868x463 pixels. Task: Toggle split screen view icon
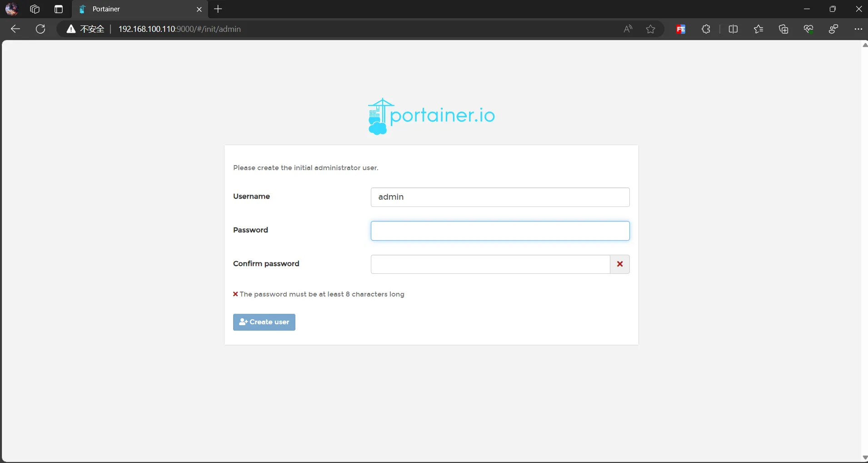pyautogui.click(x=733, y=29)
